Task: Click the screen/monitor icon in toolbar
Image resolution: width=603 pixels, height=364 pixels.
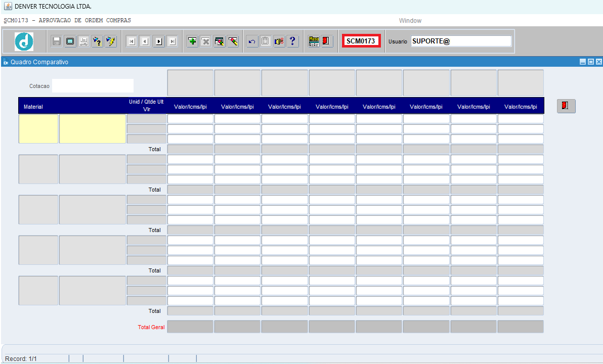Action: 70,41
